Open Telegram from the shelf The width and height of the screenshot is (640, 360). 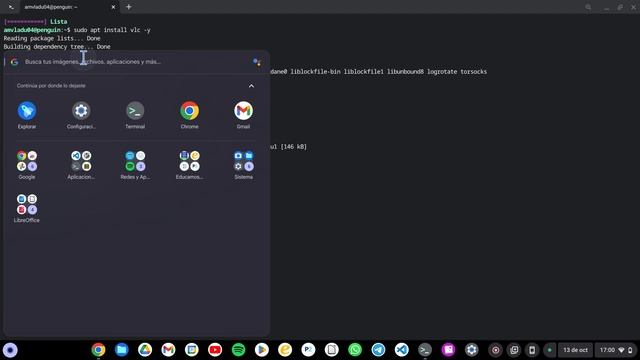(378, 350)
